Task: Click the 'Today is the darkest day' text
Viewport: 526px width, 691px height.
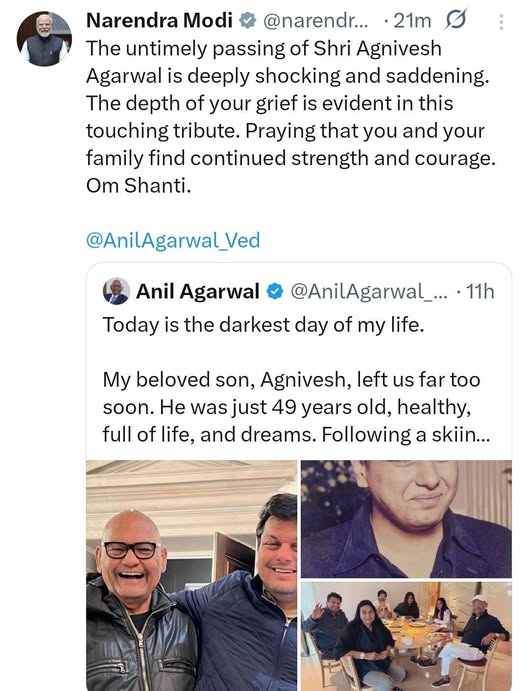Action: 263,325
